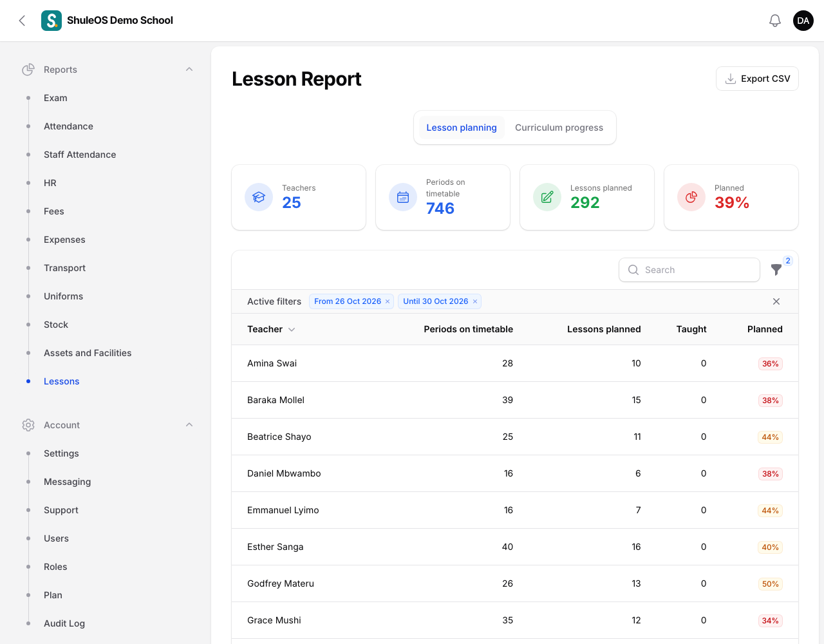This screenshot has height=644, width=824.
Task: Collapse the Reports section
Action: pos(189,70)
